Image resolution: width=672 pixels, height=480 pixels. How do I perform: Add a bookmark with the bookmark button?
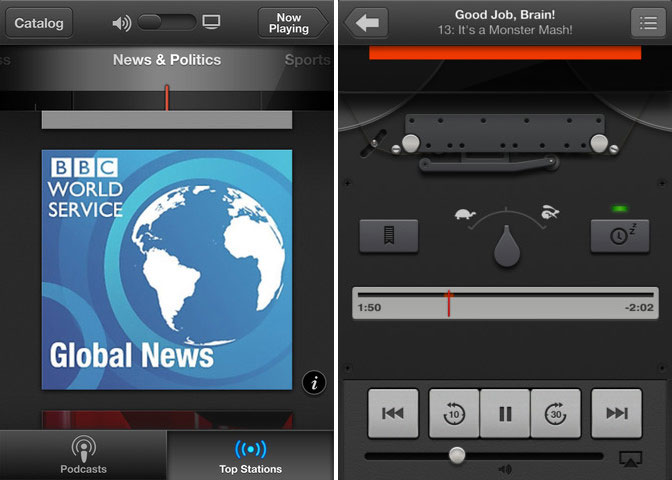[389, 235]
